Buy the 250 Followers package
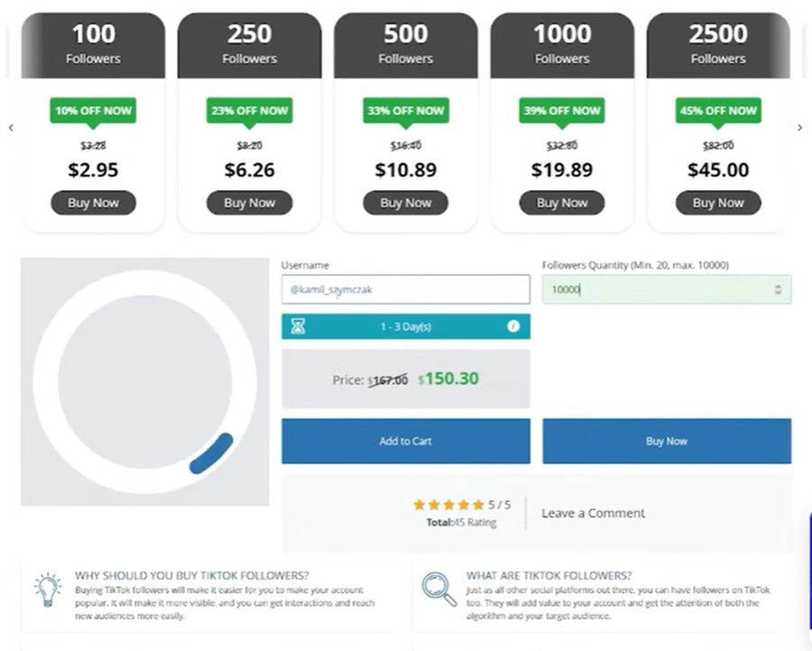The image size is (812, 651). (x=249, y=203)
